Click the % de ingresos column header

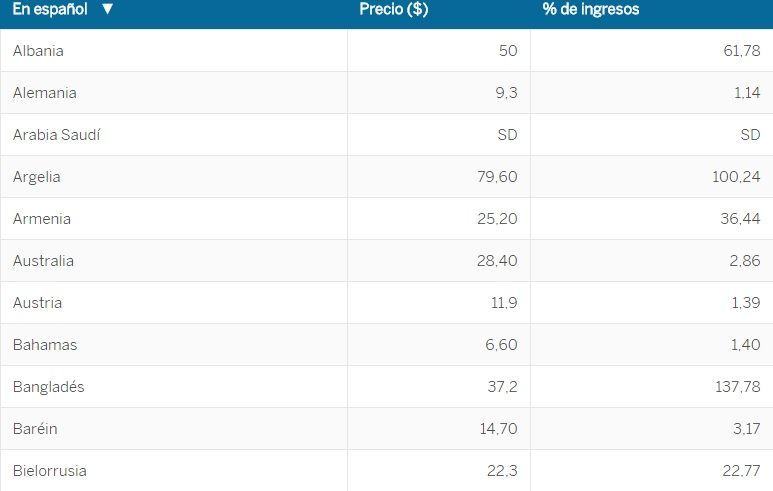pyautogui.click(x=590, y=10)
